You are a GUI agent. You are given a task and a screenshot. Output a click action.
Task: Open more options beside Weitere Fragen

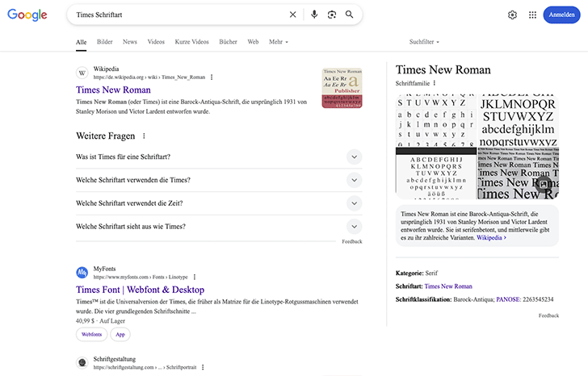pos(144,136)
